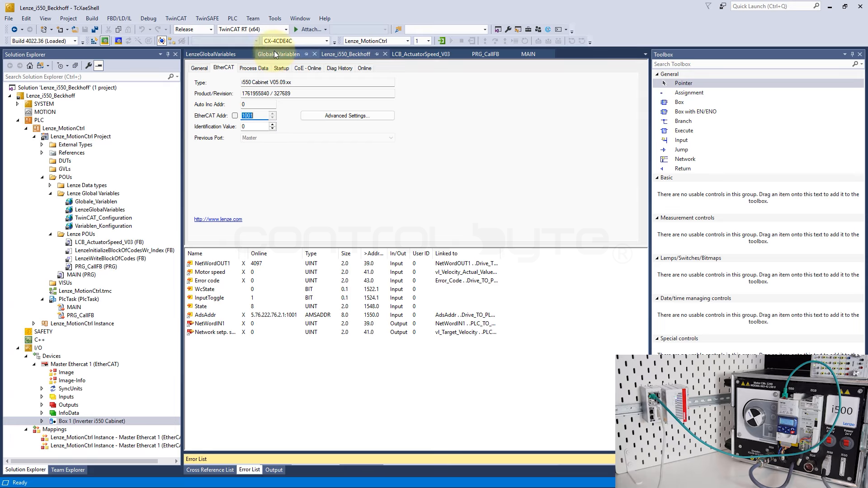
Task: Click the Open File folder icon
Action: point(75,29)
